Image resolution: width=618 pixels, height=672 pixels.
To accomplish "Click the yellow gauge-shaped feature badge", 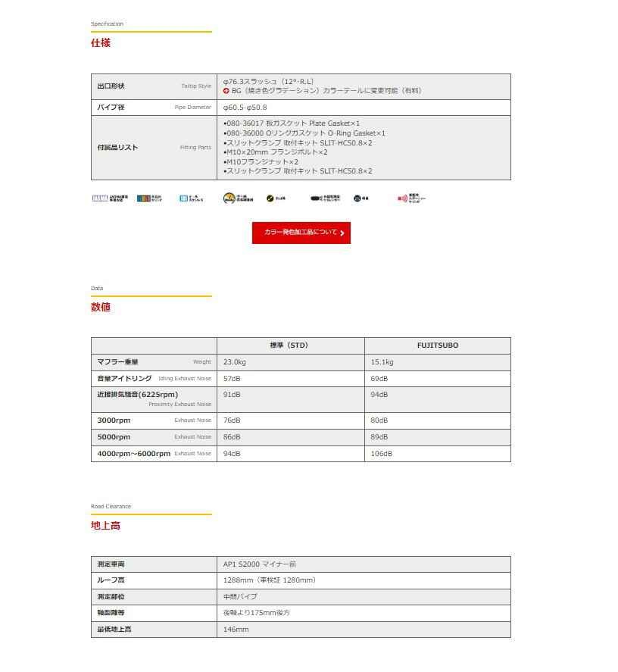I will pyautogui.click(x=229, y=198).
